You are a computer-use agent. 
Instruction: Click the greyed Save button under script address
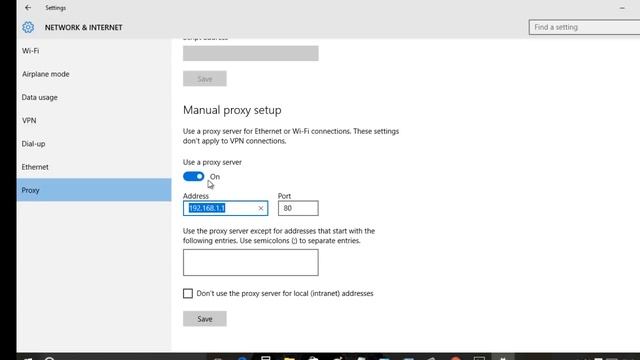click(x=204, y=79)
